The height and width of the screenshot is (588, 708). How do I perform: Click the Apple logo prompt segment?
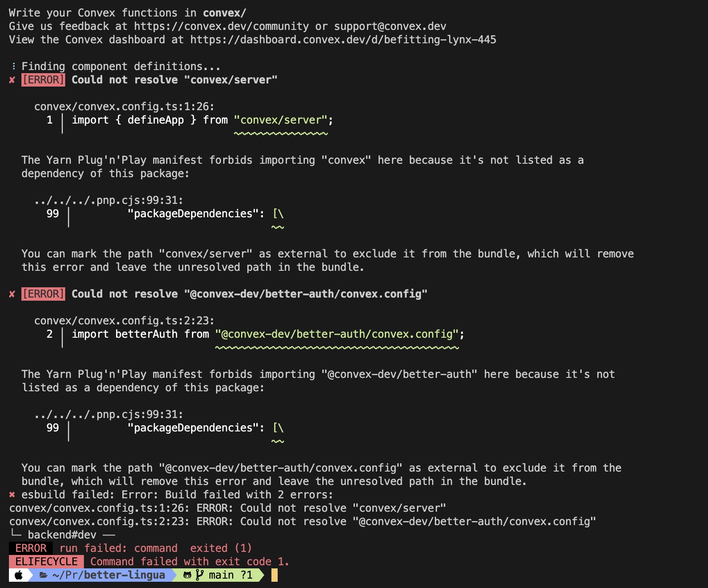[x=18, y=575]
